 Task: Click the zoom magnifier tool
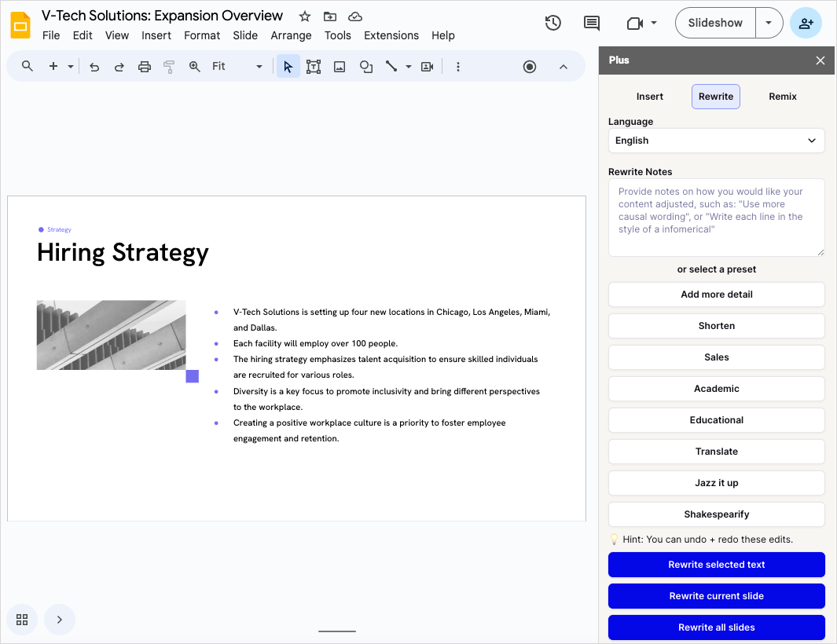click(195, 66)
